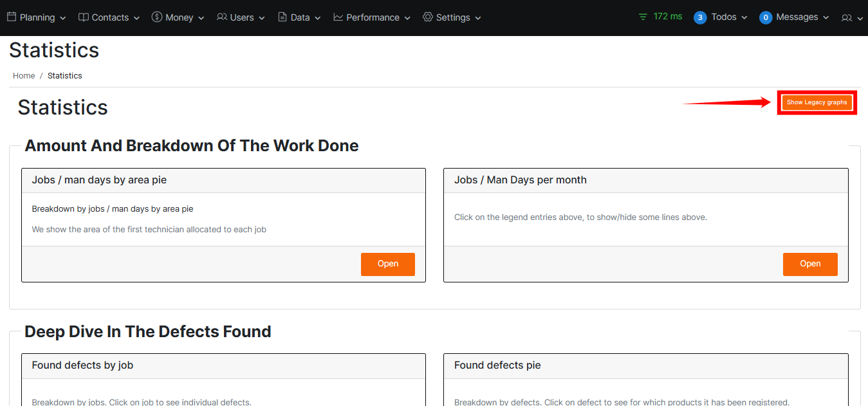Click the book icon beside Contacts
Viewport: 868px width, 406px height.
click(x=84, y=17)
